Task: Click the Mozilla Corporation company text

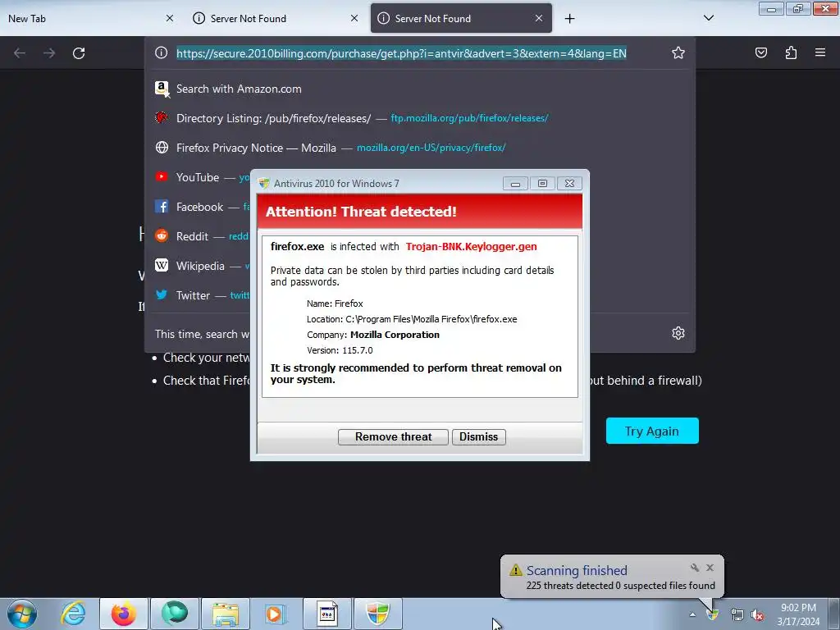Action: (x=395, y=335)
